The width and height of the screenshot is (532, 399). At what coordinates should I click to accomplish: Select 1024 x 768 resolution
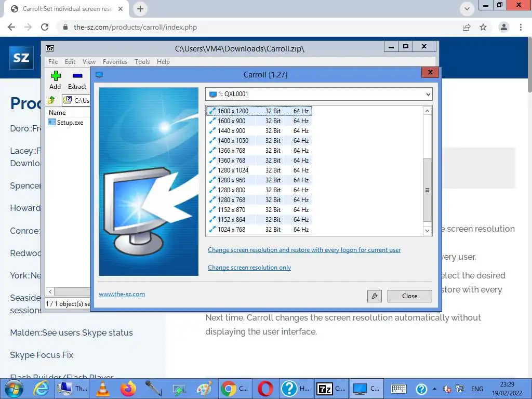259,229
